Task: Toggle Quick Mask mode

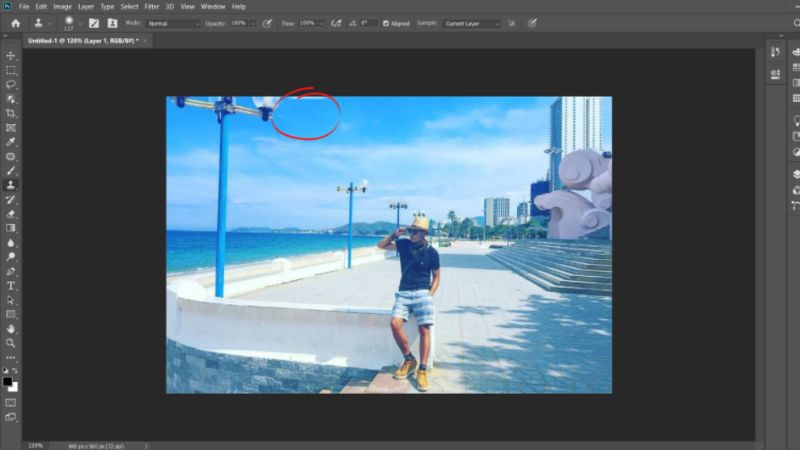Action: [x=10, y=403]
